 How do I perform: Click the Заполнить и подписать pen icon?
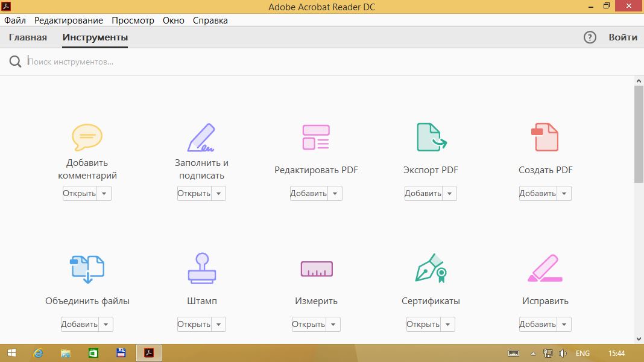pyautogui.click(x=201, y=137)
